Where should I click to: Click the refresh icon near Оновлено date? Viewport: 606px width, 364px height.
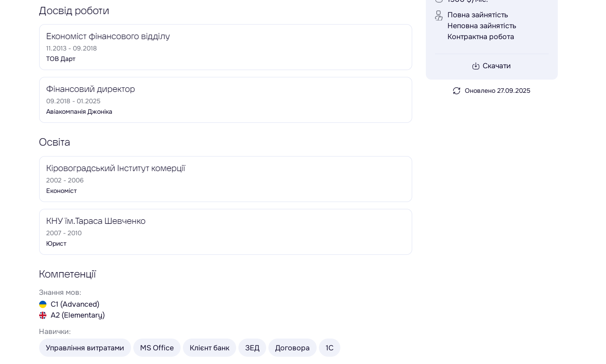456,91
